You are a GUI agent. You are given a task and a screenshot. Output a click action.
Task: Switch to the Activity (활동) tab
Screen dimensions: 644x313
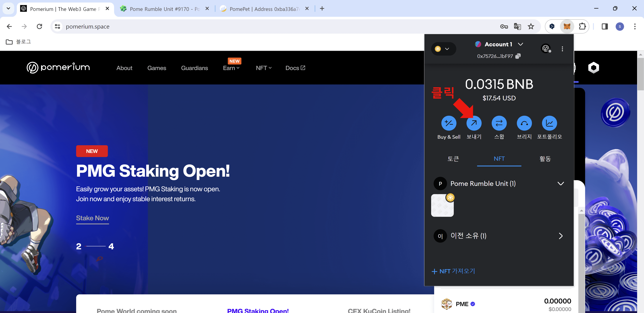pos(545,159)
